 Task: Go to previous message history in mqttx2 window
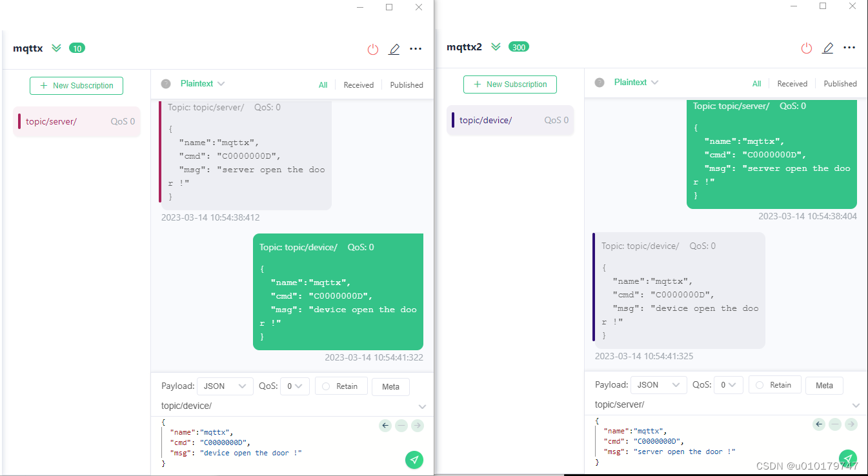[819, 424]
